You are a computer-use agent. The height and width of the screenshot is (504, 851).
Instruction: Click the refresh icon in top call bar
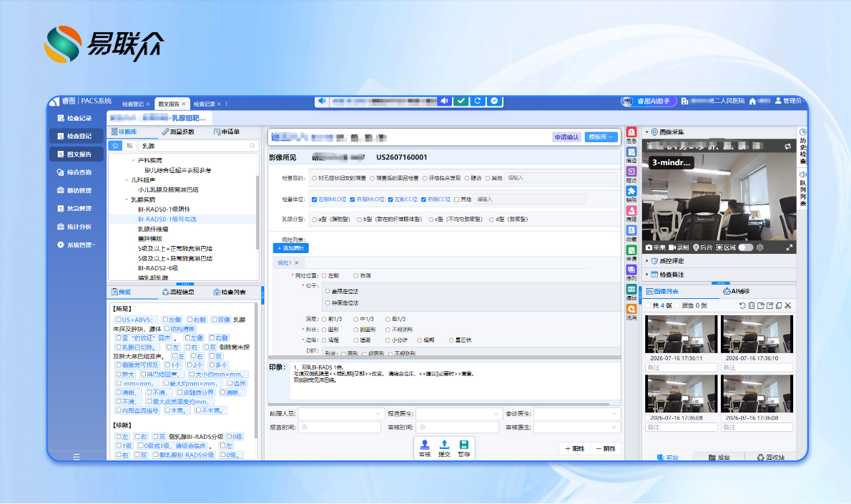[x=478, y=101]
